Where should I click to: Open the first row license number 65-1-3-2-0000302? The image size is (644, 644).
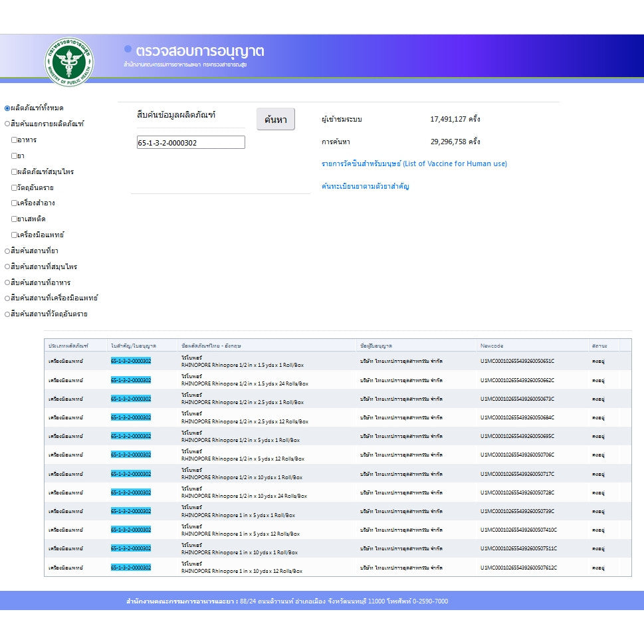point(131,361)
